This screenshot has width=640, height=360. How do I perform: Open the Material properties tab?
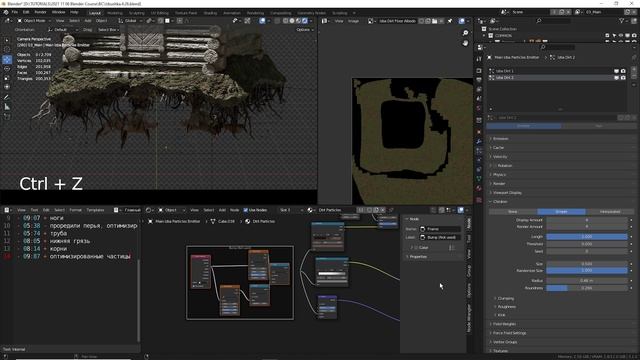pyautogui.click(x=479, y=189)
